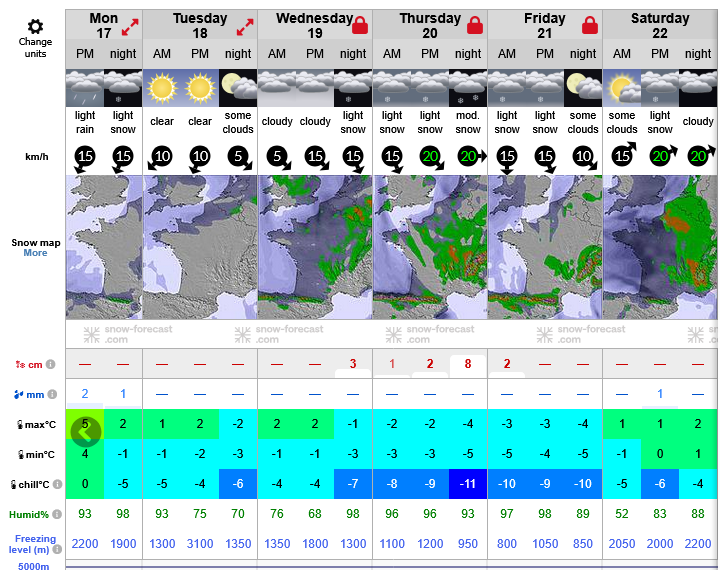Click the info icon next to mm rain
The image size is (720, 570).
[52, 394]
